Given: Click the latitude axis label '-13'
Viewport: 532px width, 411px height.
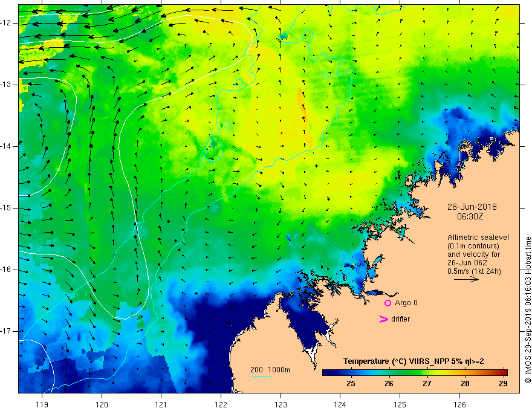Looking at the screenshot, I should point(6,85).
